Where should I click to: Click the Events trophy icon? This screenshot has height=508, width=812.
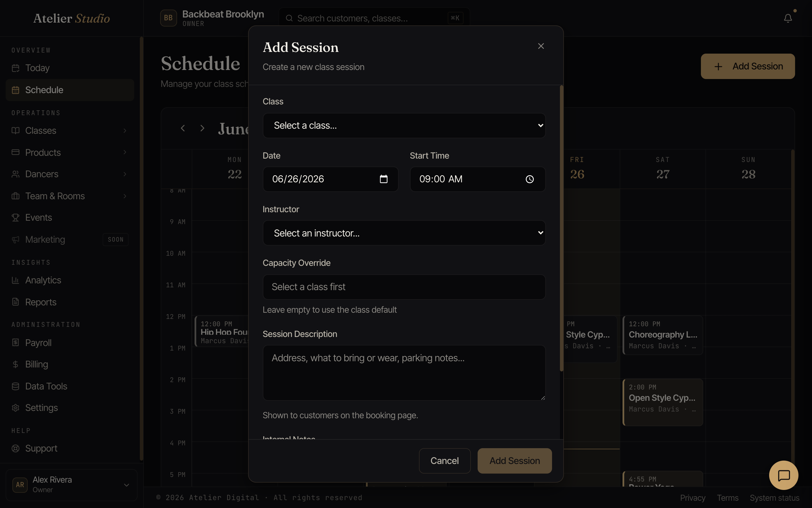[x=16, y=218]
